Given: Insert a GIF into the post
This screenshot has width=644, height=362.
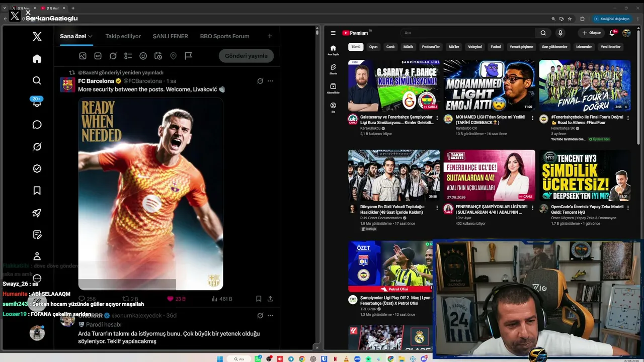Looking at the screenshot, I should (x=98, y=56).
